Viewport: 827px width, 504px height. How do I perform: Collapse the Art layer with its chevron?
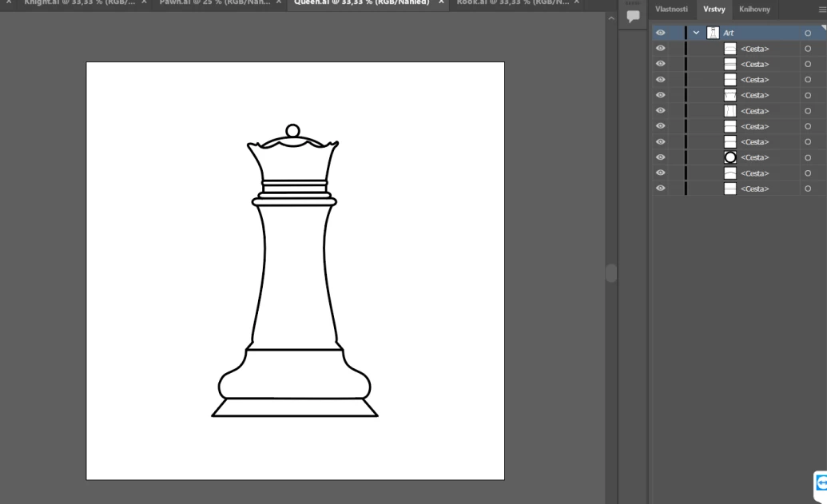pos(696,33)
